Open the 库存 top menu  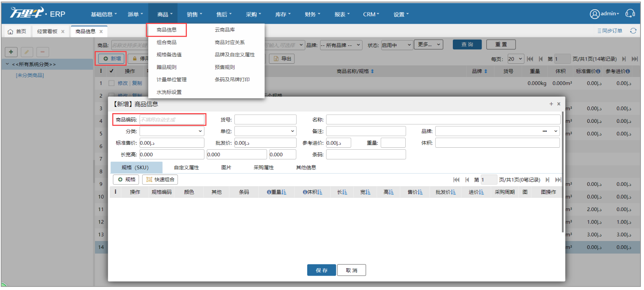click(283, 14)
